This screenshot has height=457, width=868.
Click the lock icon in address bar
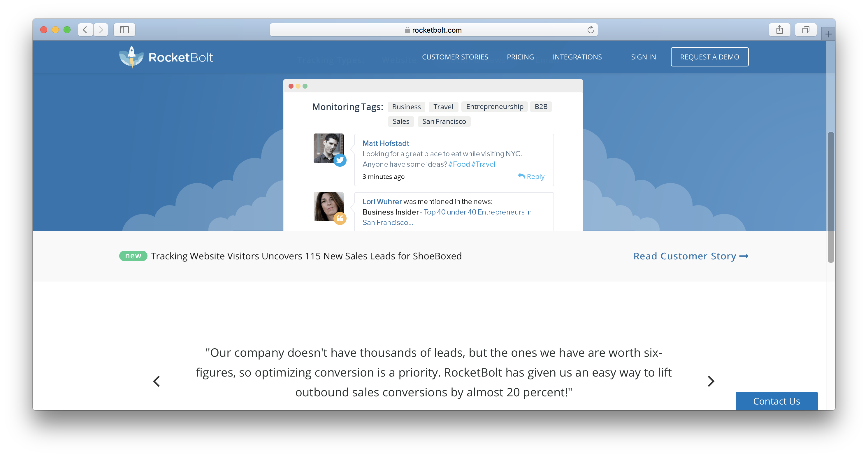[x=407, y=30]
